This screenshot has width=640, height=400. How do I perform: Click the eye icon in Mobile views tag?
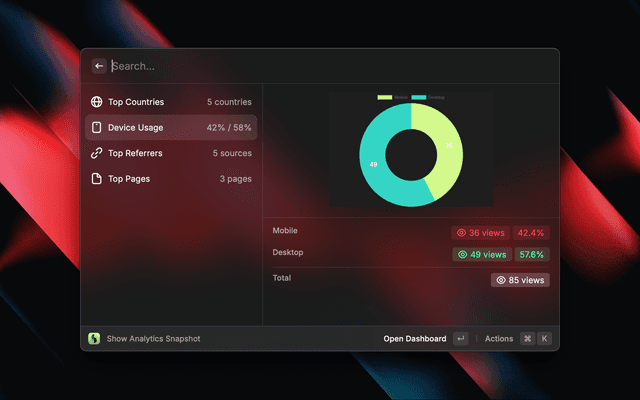(461, 233)
